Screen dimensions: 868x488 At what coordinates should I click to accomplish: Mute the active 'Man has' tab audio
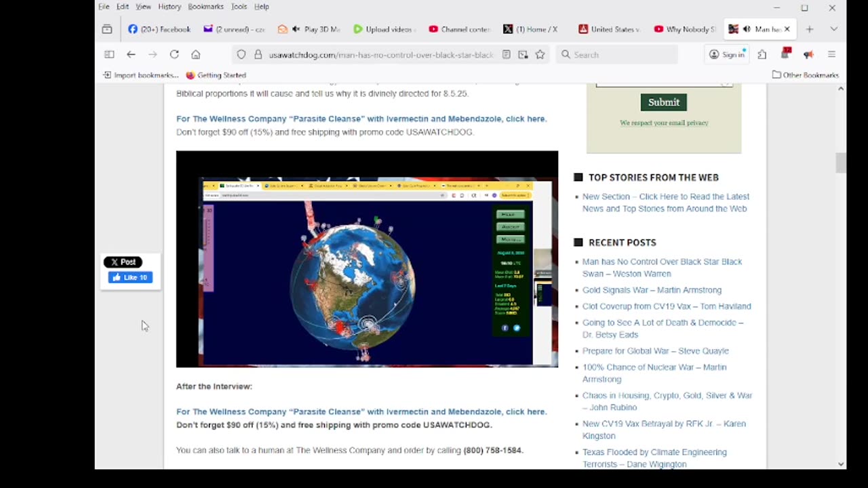click(x=746, y=29)
